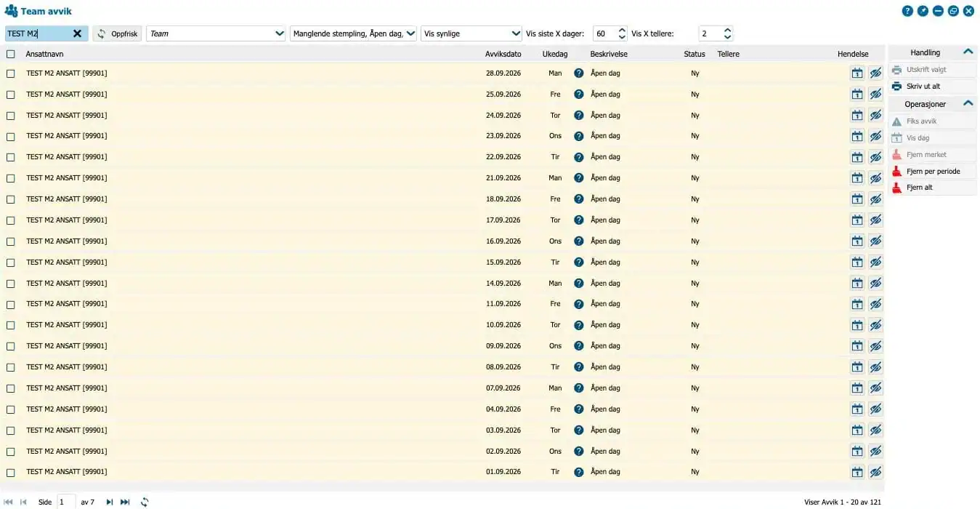Sort by Ansattnavn column header
980x509 pixels.
44,54
